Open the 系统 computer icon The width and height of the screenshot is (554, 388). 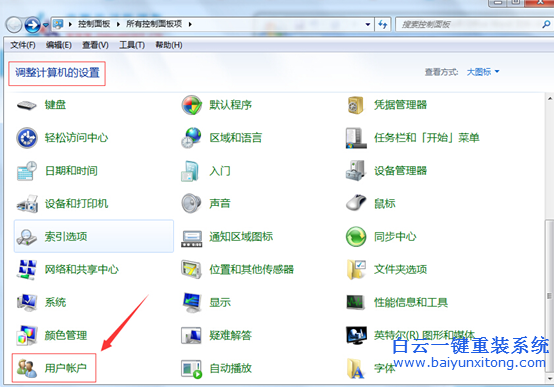26,302
